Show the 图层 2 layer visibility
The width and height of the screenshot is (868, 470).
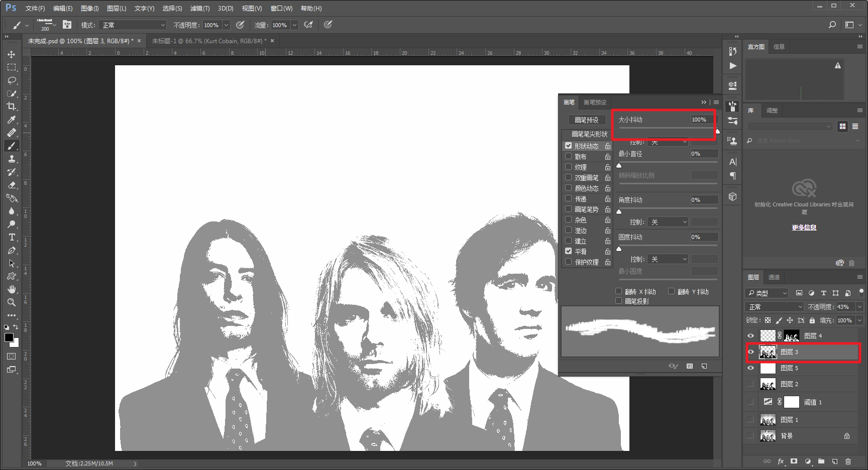pos(750,384)
